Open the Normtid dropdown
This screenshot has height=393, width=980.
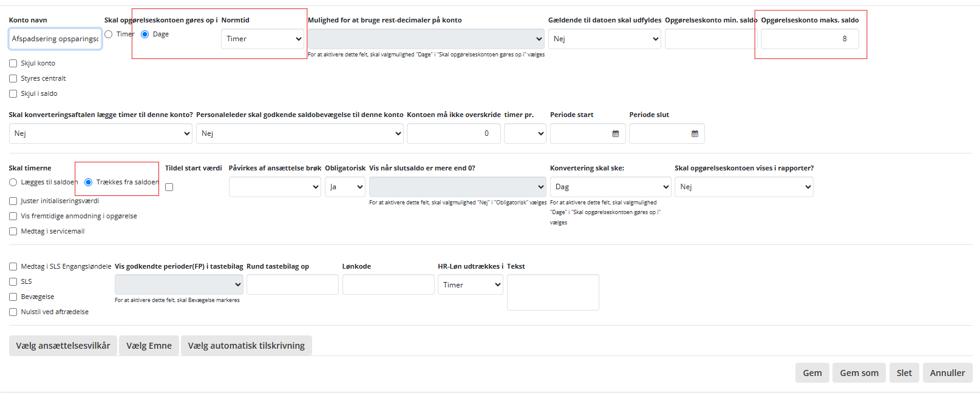click(262, 39)
